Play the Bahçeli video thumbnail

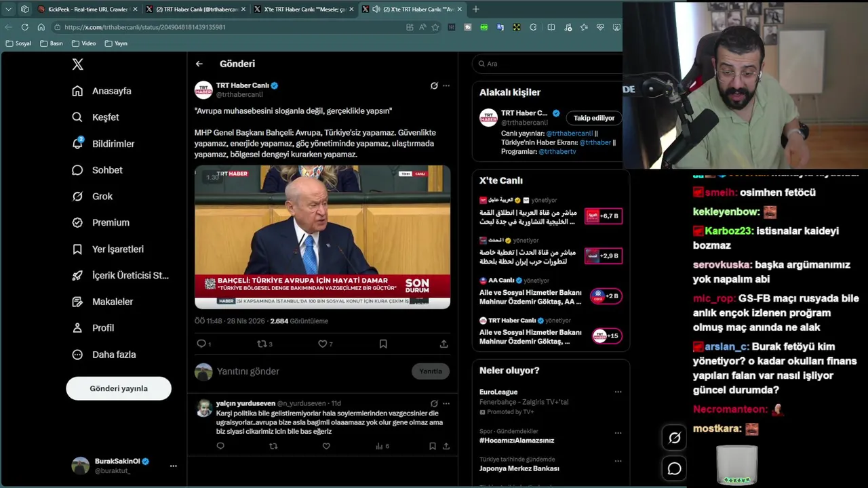click(322, 237)
